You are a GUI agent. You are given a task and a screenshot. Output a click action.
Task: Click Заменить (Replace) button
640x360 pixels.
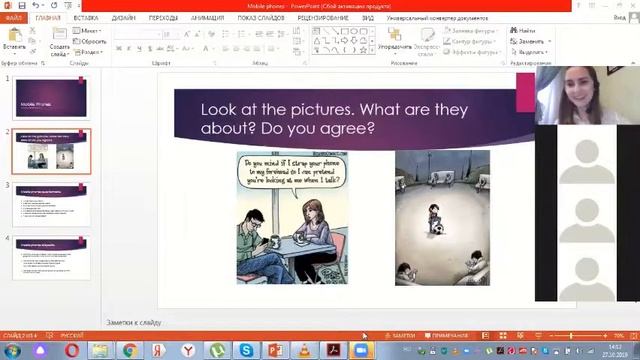(531, 41)
